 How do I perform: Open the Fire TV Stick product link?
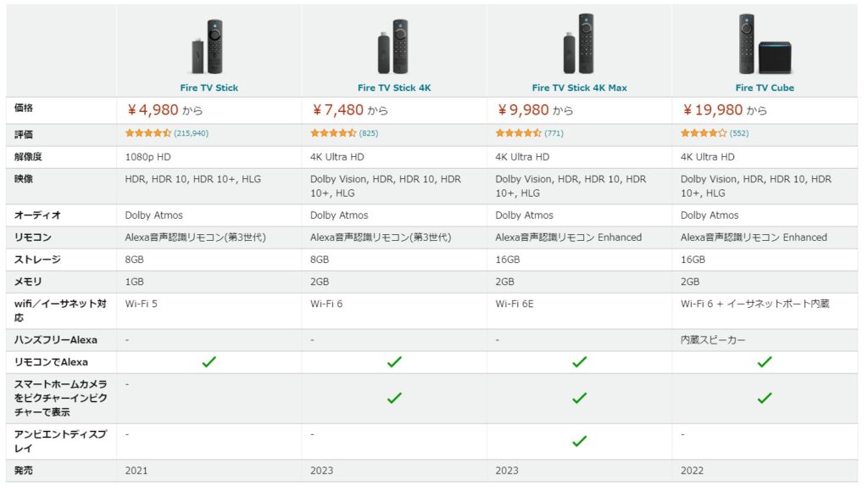click(209, 88)
